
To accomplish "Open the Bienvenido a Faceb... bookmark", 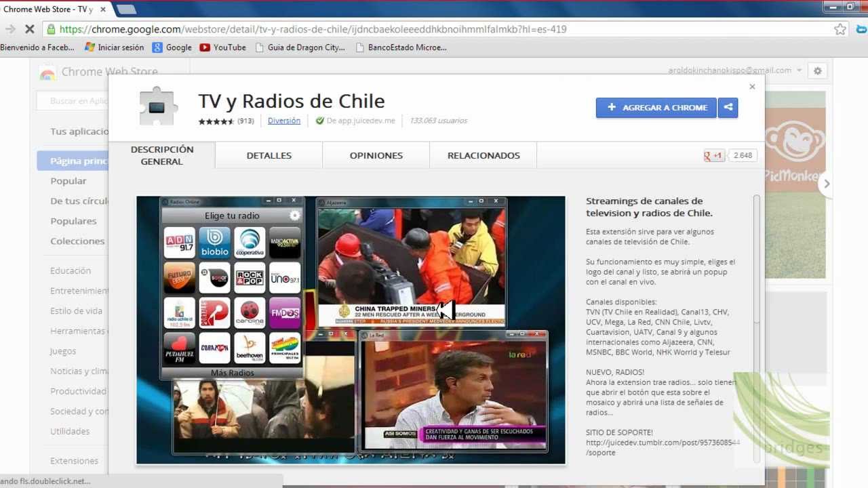I will tap(37, 47).
